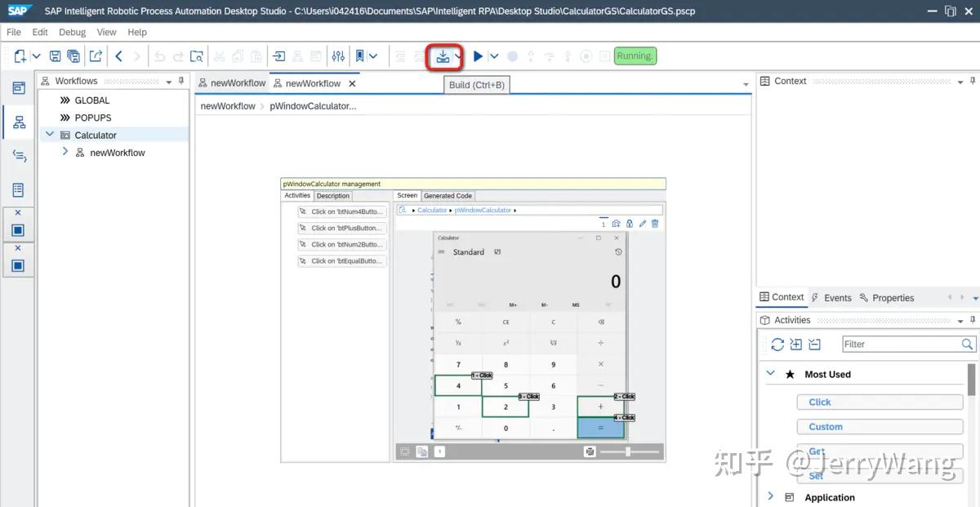This screenshot has width=980, height=507.
Task: Expand the GLOBAL node in Workflows panel
Action: point(65,100)
